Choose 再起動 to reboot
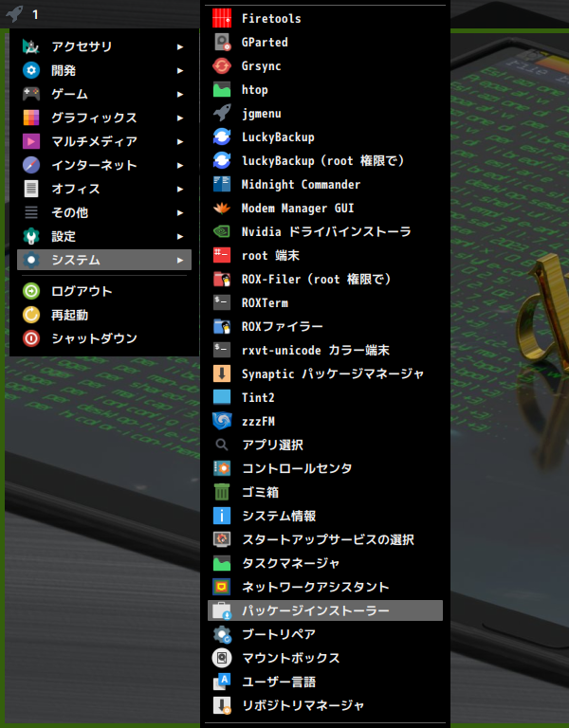The width and height of the screenshot is (569, 728). click(x=104, y=315)
